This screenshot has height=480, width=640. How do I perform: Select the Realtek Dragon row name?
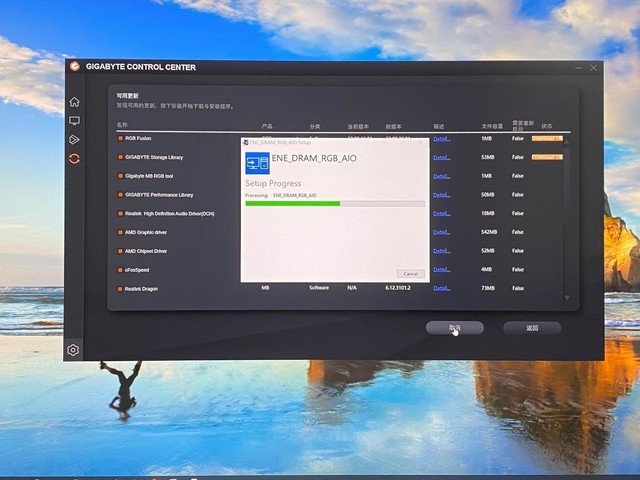[141, 289]
